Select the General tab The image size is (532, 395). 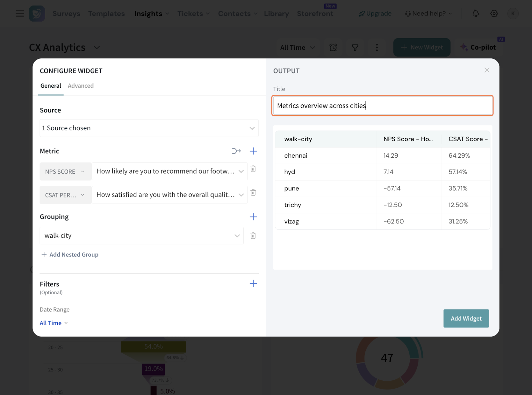tap(51, 86)
